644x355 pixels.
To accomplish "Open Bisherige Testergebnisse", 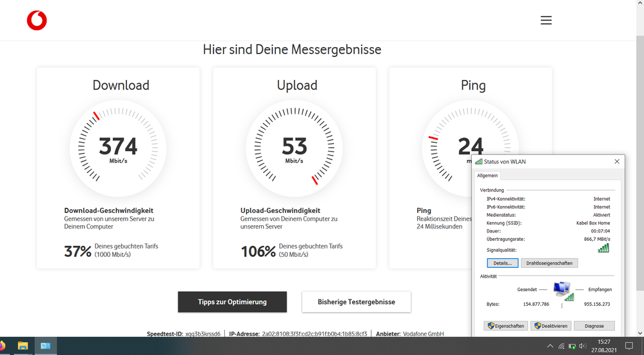I will pyautogui.click(x=356, y=301).
